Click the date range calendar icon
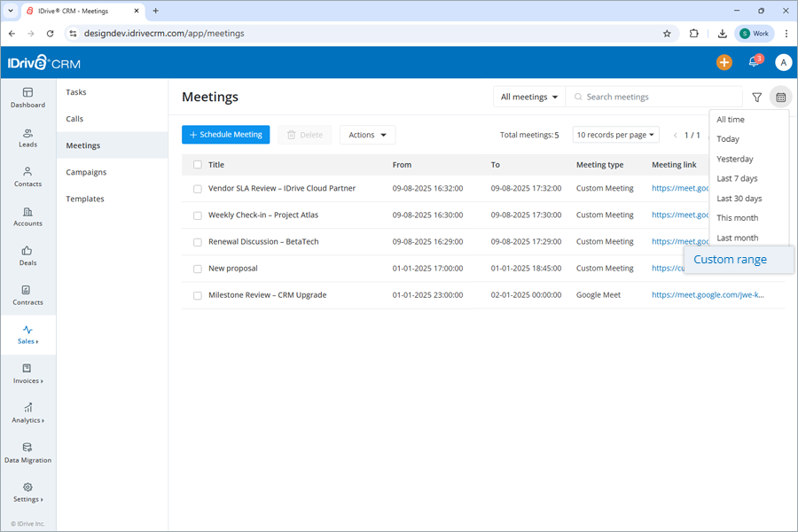This screenshot has width=798, height=532. (x=781, y=98)
